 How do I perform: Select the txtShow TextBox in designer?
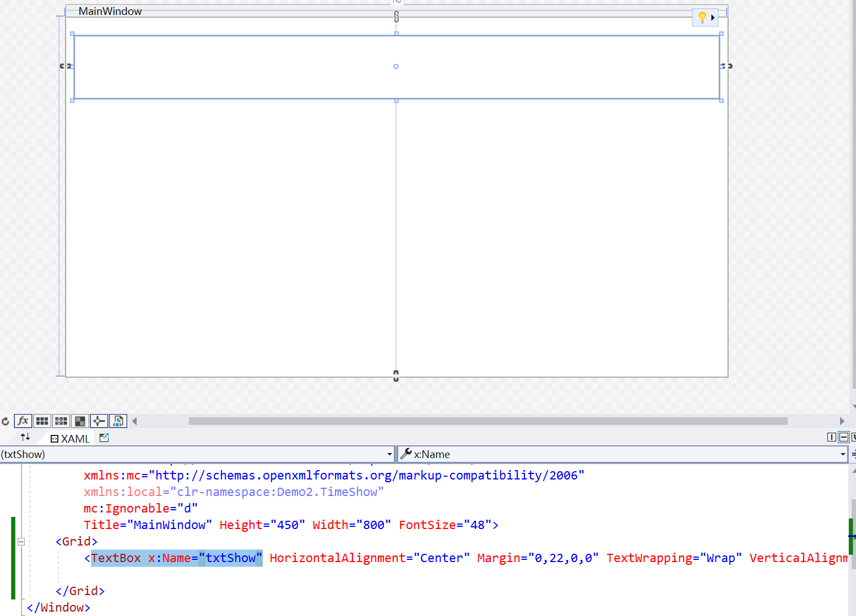click(397, 67)
